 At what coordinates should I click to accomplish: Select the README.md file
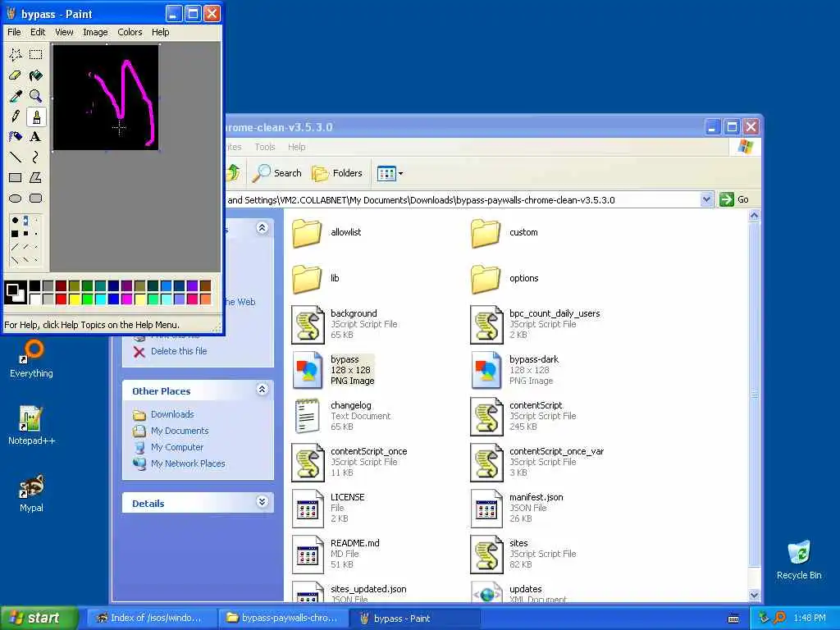pos(336,554)
